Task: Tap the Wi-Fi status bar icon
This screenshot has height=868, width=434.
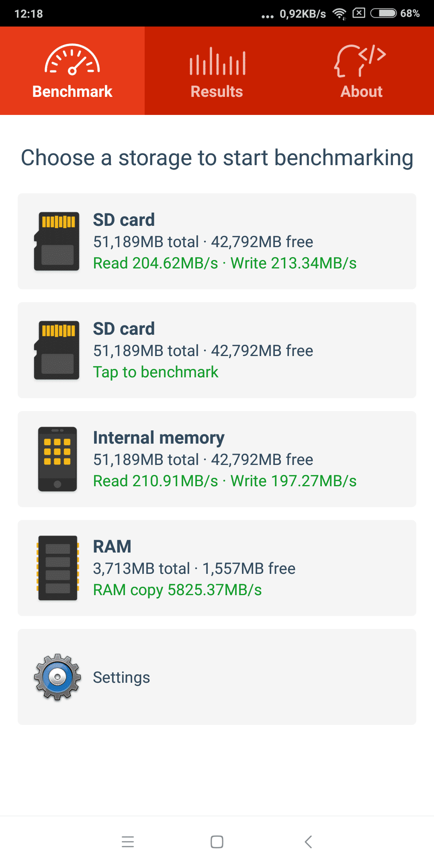Action: tap(340, 14)
